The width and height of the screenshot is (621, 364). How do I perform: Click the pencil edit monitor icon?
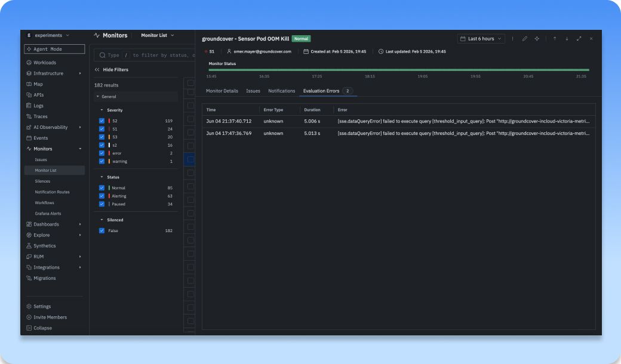click(x=524, y=39)
